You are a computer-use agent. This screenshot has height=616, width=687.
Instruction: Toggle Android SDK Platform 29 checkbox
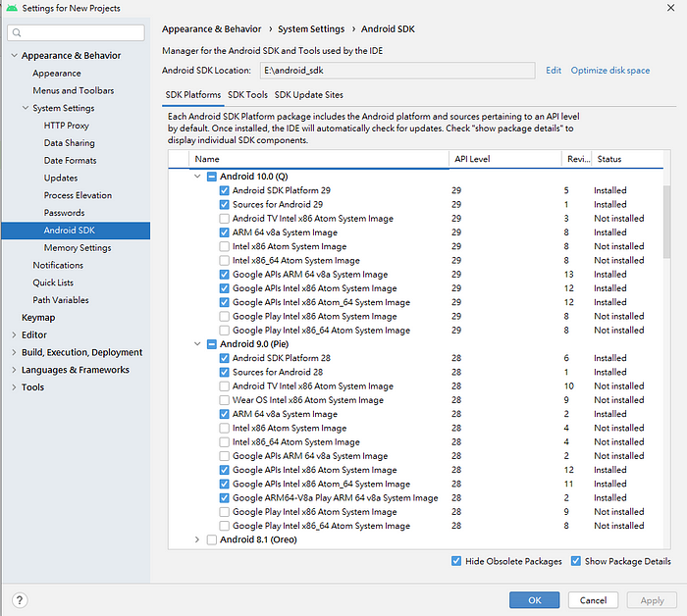224,190
